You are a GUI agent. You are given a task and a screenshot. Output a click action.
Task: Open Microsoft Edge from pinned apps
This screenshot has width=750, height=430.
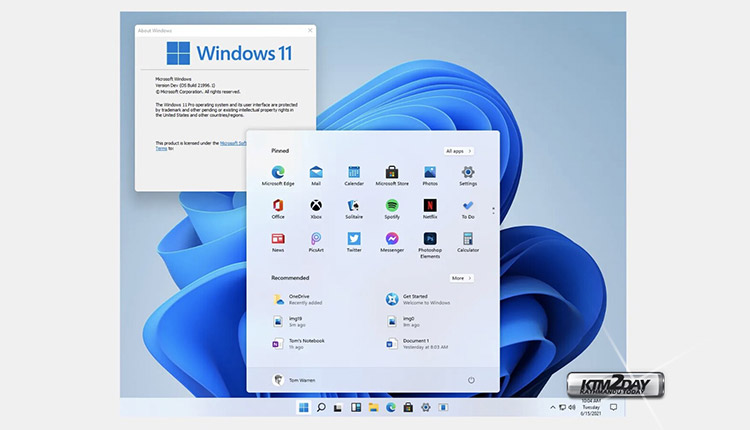click(x=278, y=176)
